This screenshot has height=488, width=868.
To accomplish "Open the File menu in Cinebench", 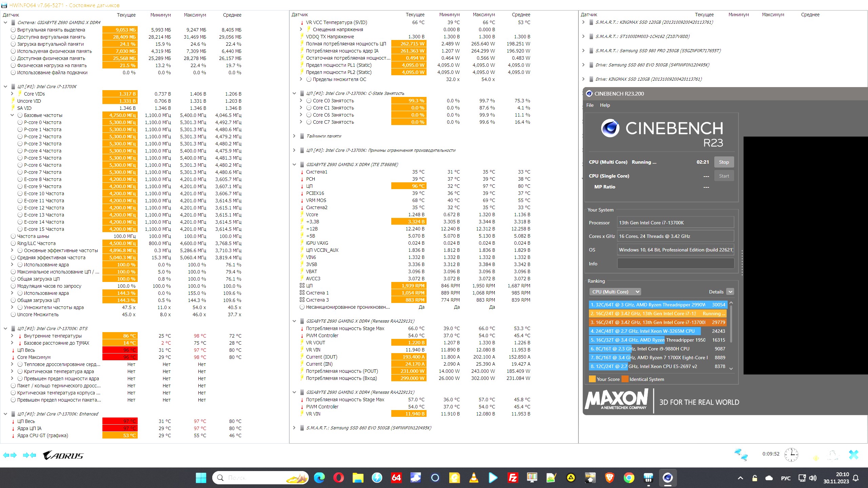I will click(590, 105).
